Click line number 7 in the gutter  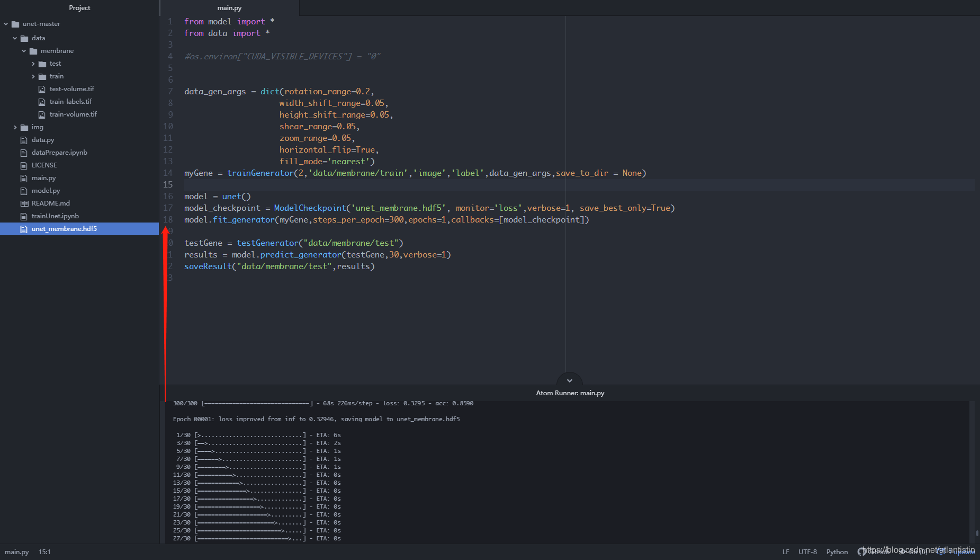pos(170,92)
